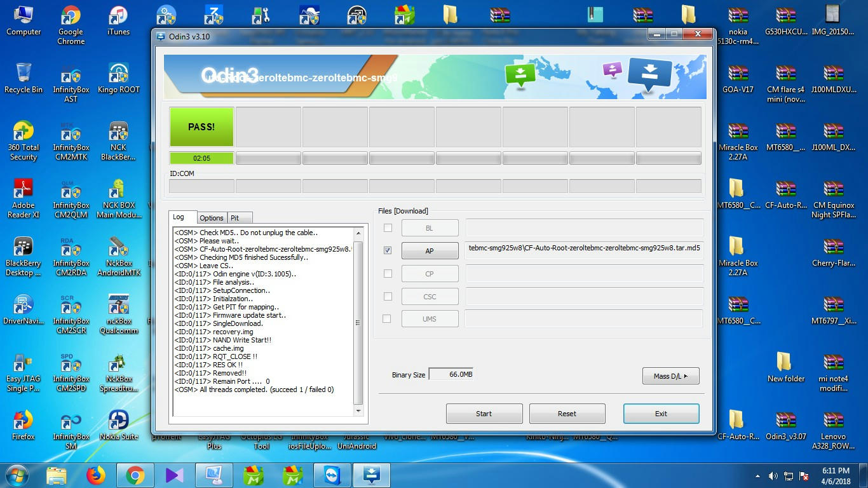Select the InfinityBox CM2RDA shortcut
Screen dimensions: 868x488
[71, 257]
